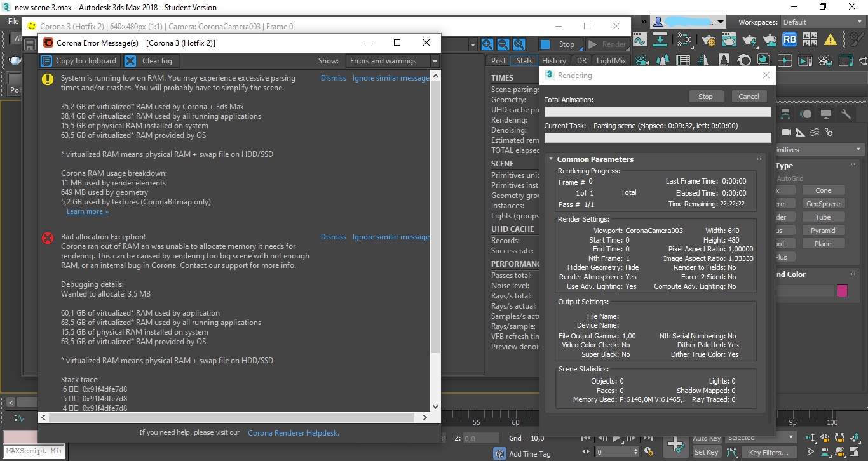This screenshot has width=868, height=461.
Task: Click the zoom-to-fit magnifier in Corona VFB
Action: point(519,44)
